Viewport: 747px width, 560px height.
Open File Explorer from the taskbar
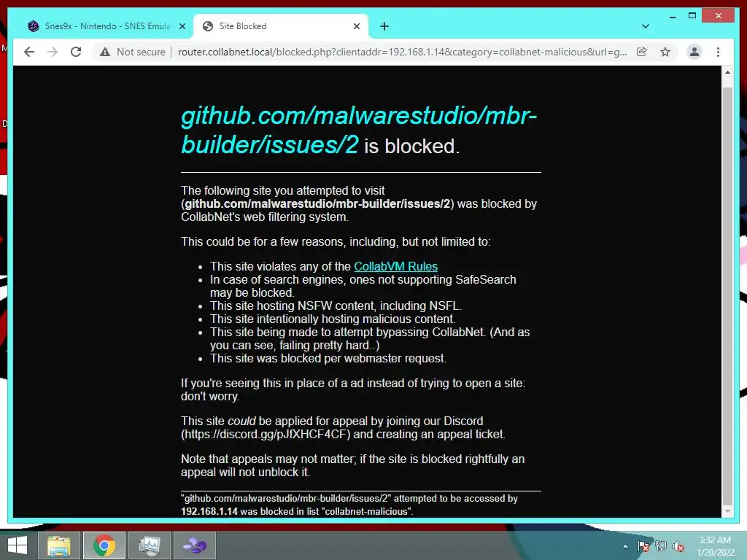click(x=58, y=545)
